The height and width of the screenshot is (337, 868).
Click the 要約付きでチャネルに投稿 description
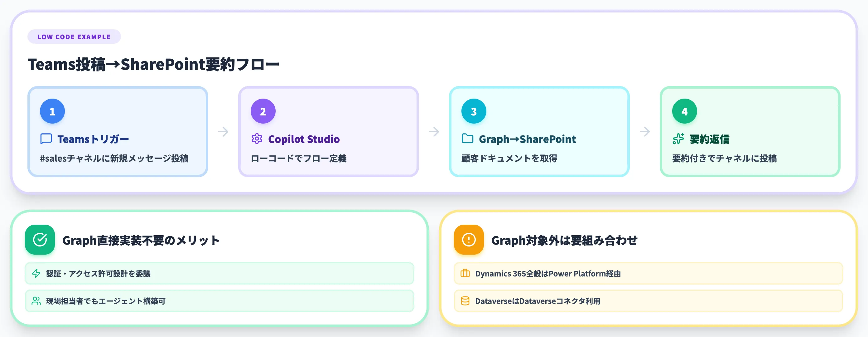725,158
